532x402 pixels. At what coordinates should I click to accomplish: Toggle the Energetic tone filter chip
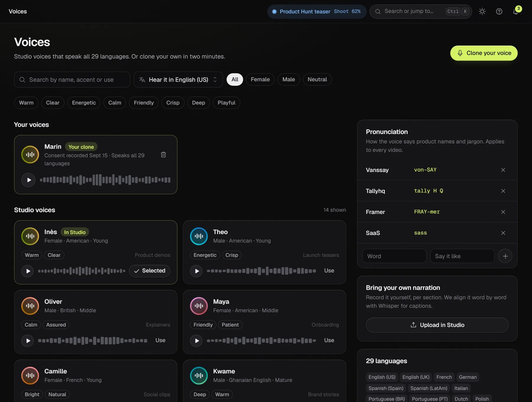pos(84,103)
